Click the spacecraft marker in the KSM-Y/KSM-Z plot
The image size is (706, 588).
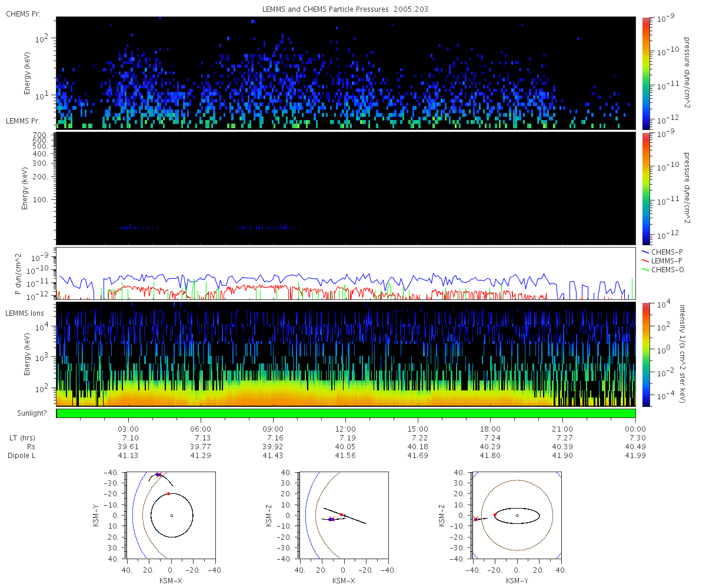[x=475, y=519]
